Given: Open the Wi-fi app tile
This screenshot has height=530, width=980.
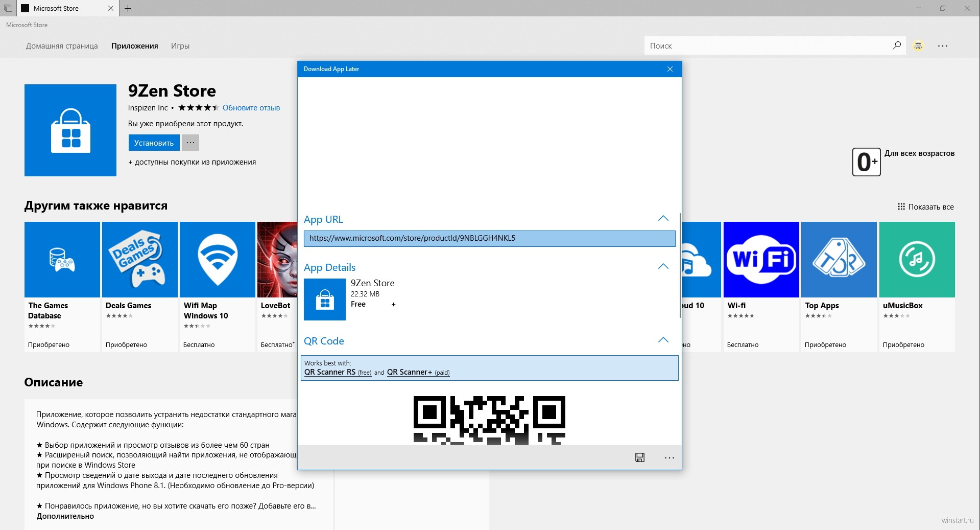Looking at the screenshot, I should pyautogui.click(x=761, y=286).
